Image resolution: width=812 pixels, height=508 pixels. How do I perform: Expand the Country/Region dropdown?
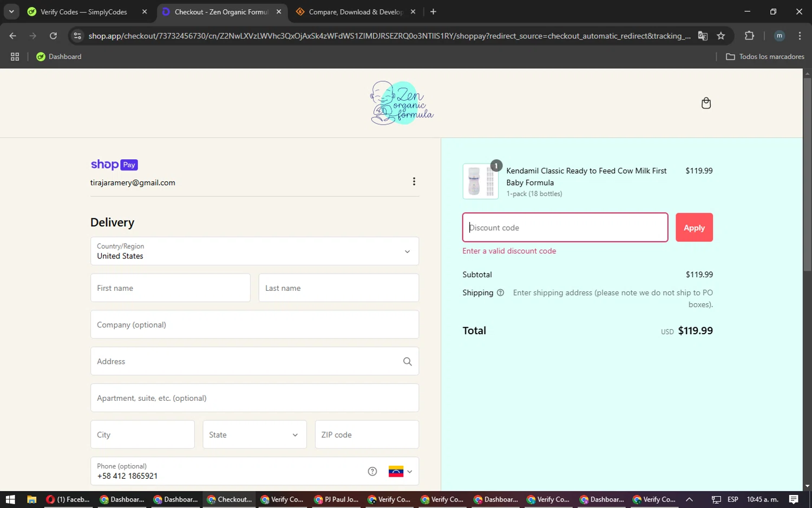pos(254,251)
